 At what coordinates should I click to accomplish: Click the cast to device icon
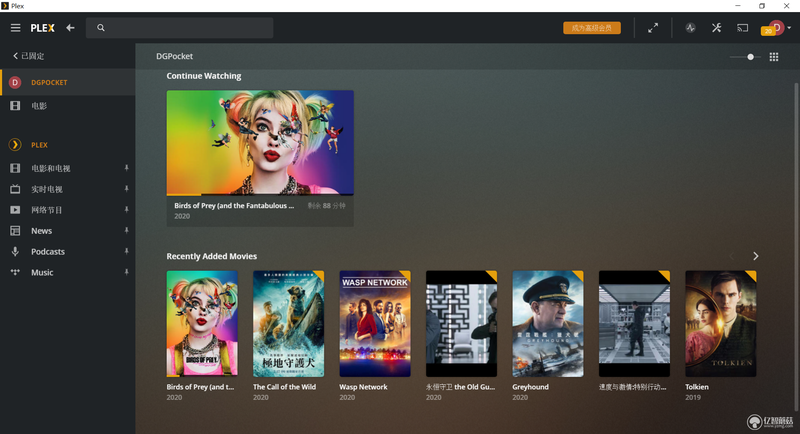pyautogui.click(x=742, y=28)
